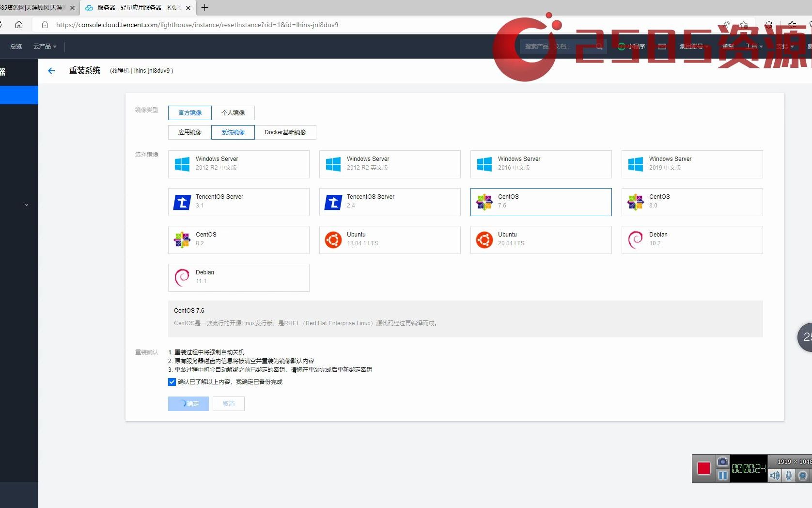Go to 总览 overview in header

[16, 47]
